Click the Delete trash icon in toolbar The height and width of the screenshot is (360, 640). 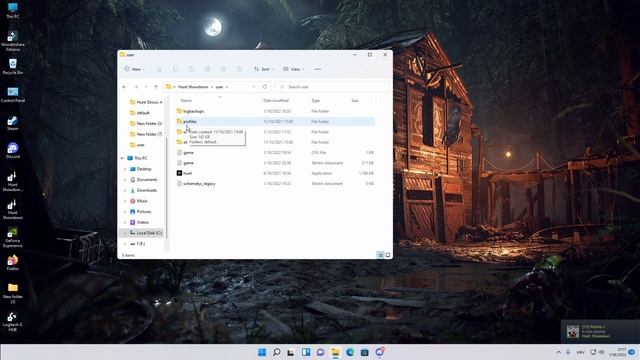(x=239, y=69)
